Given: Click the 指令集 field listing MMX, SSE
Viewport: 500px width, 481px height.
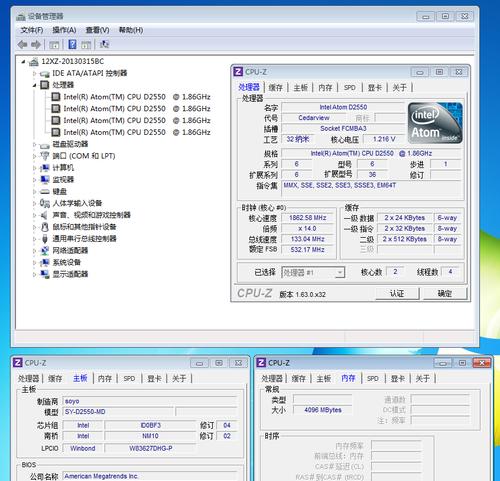Looking at the screenshot, I should tap(372, 189).
